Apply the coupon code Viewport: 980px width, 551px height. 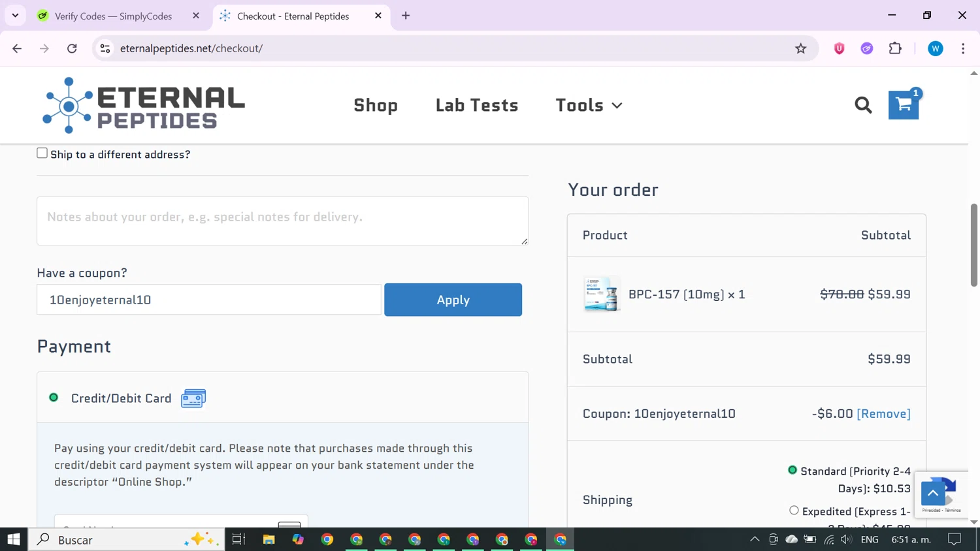(453, 300)
